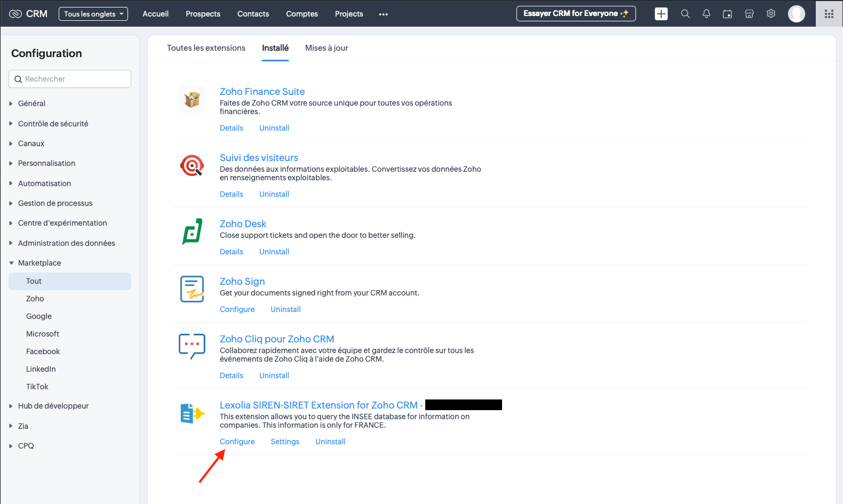Open the user profile avatar
843x504 pixels.
click(797, 14)
